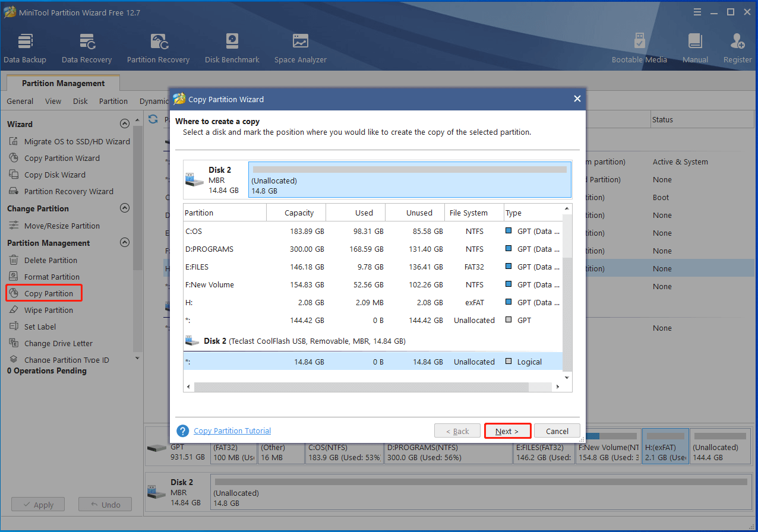This screenshot has width=758, height=532.
Task: Create Bootable Media
Action: tap(639, 48)
